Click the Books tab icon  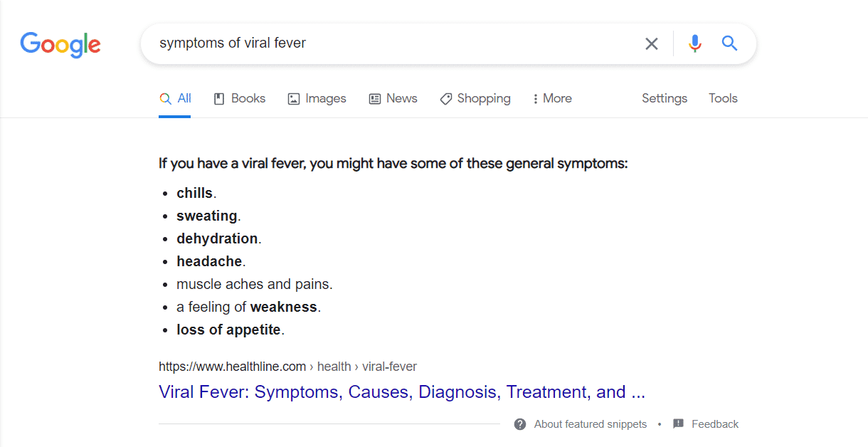219,99
